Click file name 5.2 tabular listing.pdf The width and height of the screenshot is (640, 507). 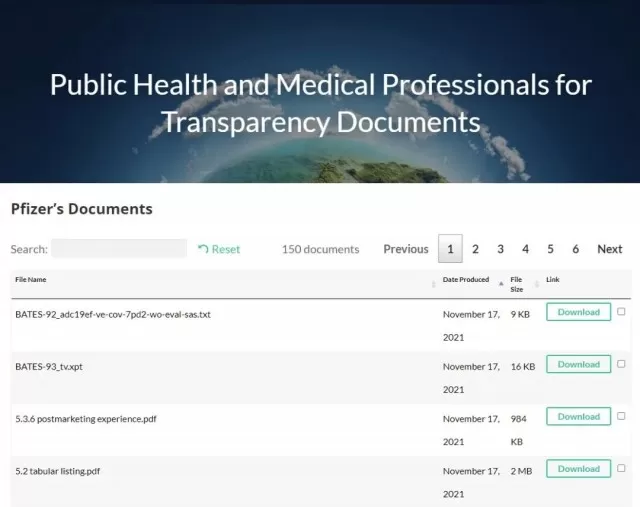[x=58, y=471]
